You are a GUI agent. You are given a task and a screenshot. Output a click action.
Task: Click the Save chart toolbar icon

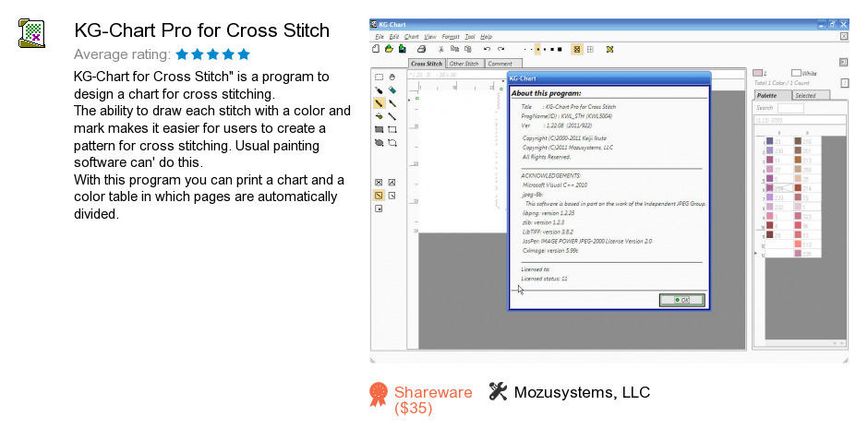coord(403,49)
